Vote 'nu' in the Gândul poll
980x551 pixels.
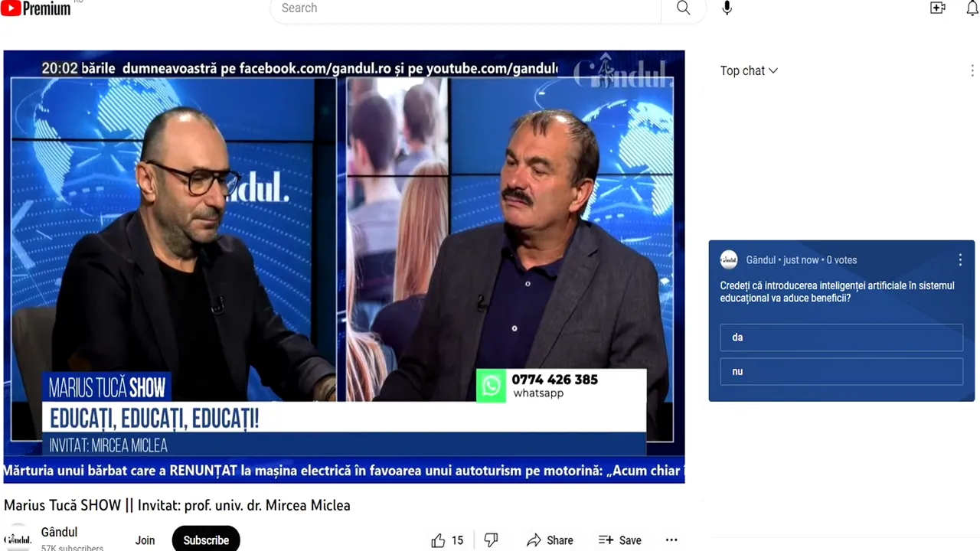[841, 371]
